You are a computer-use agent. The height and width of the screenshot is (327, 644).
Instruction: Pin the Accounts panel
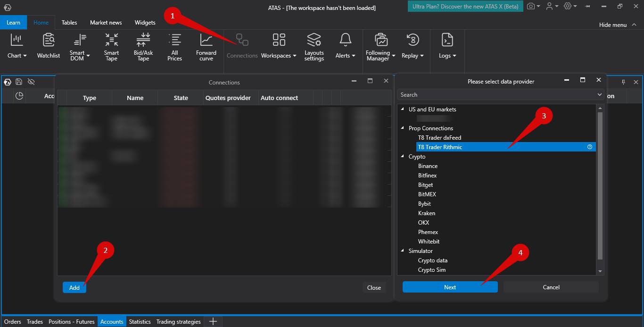(x=623, y=82)
